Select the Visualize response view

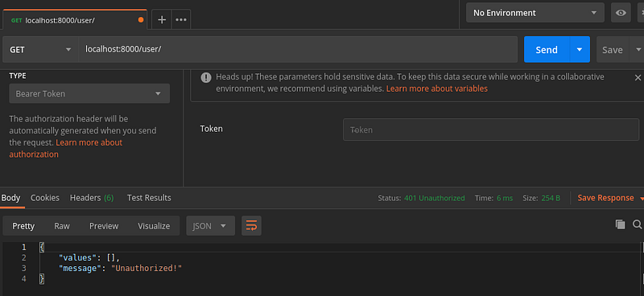[154, 226]
